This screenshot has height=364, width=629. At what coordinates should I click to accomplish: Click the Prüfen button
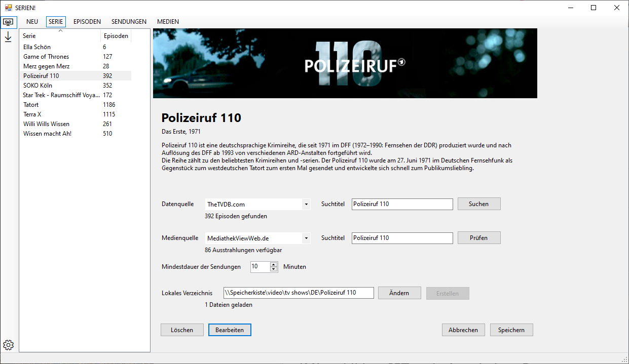[478, 238]
